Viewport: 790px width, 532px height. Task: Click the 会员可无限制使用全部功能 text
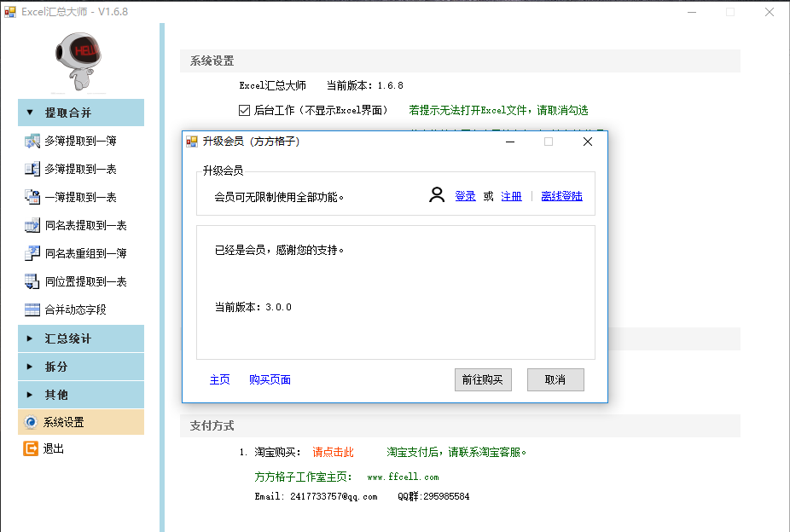click(279, 197)
